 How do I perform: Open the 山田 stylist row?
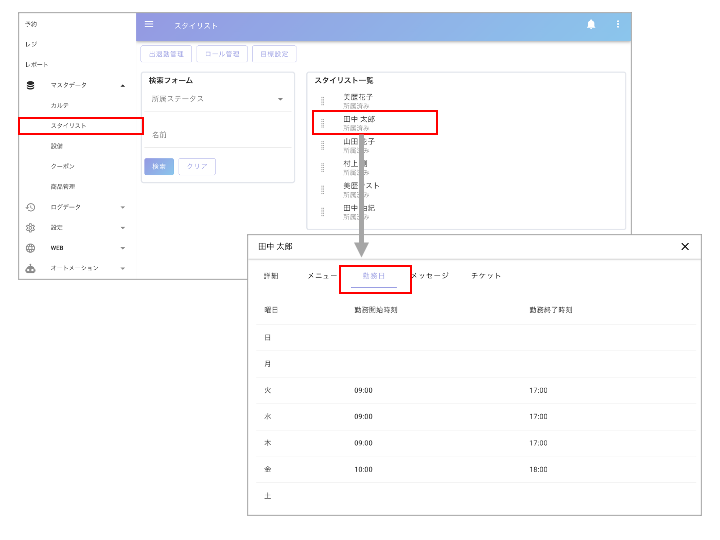pyautogui.click(x=466, y=145)
